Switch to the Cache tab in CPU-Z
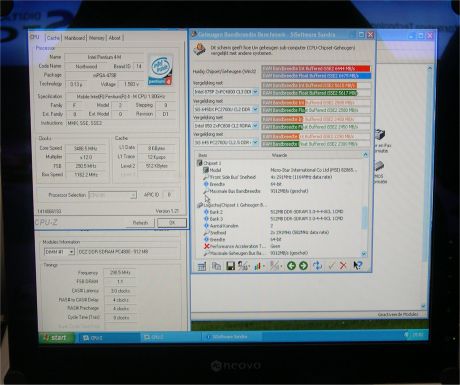The width and height of the screenshot is (460, 385). coord(53,38)
